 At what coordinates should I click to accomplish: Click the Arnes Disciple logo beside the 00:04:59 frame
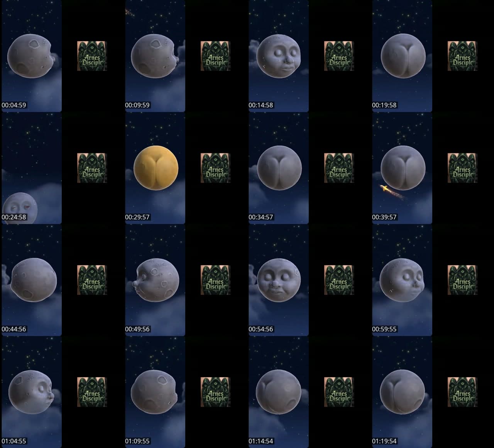tap(92, 56)
